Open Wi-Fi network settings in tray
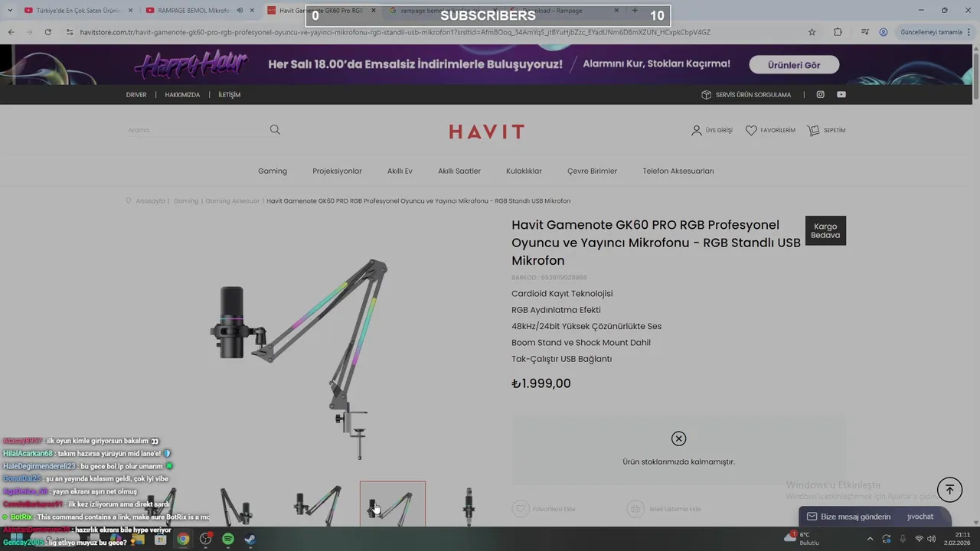 point(919,539)
